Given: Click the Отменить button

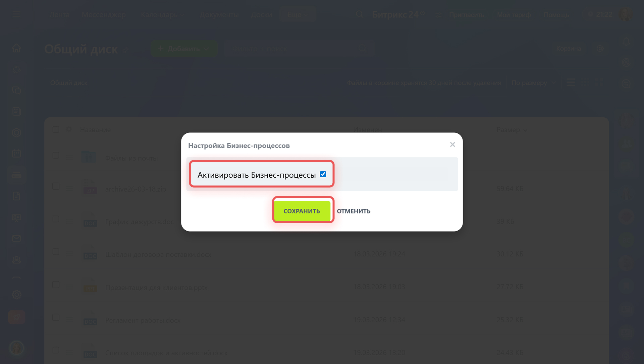Looking at the screenshot, I should click(x=354, y=211).
